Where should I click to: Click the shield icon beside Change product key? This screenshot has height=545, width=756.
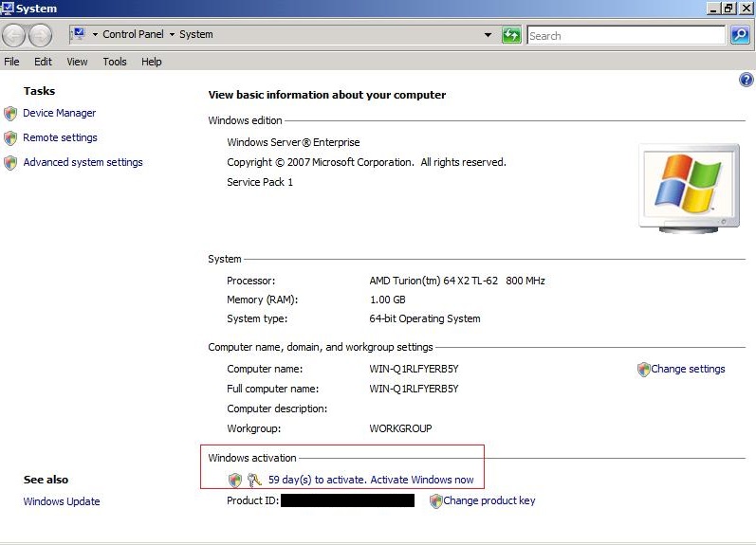coord(435,500)
